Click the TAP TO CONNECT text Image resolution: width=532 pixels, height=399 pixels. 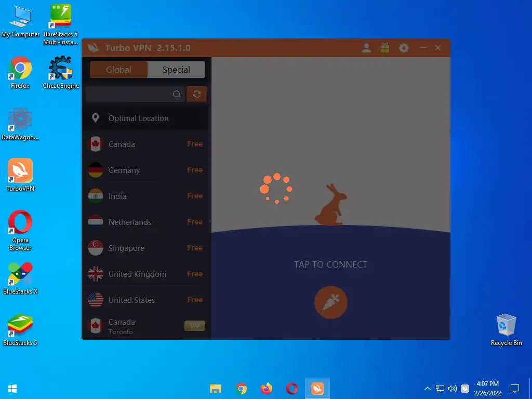330,264
